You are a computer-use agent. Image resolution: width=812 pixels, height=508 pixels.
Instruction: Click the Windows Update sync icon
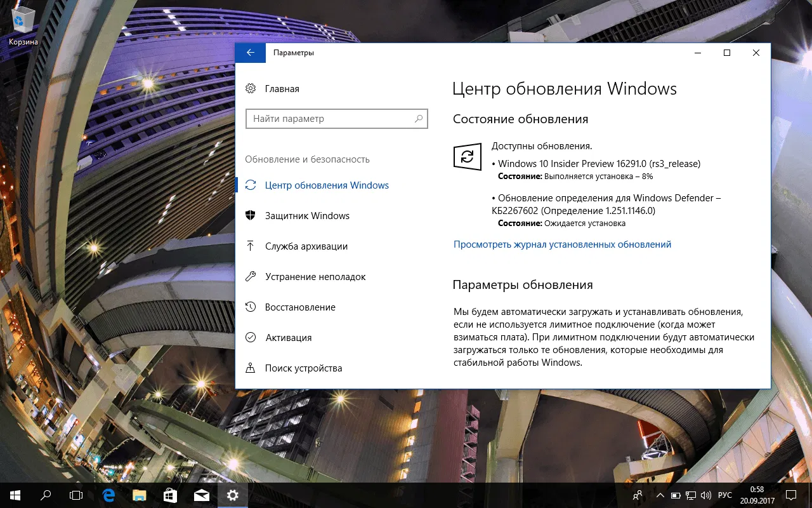[x=468, y=157]
